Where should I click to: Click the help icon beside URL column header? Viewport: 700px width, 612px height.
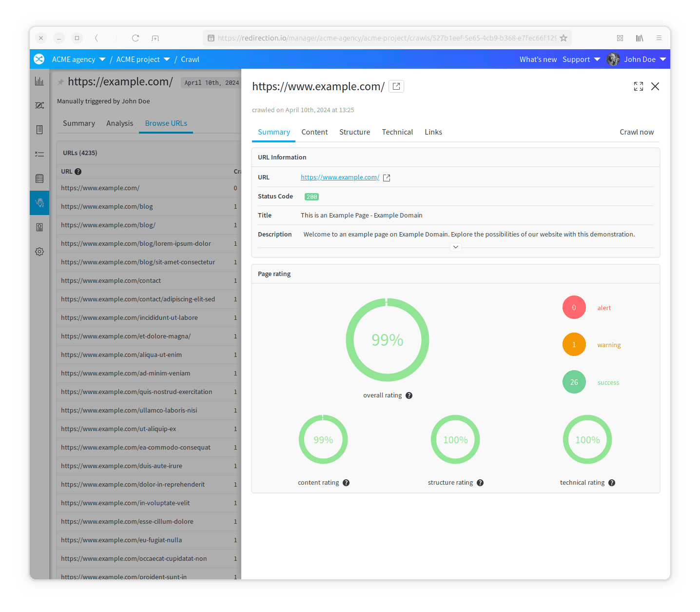tap(78, 172)
